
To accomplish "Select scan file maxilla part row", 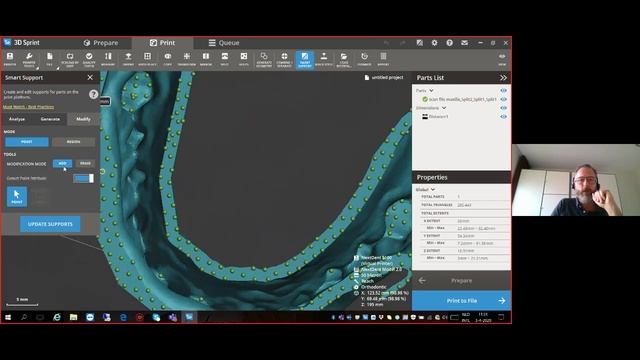I will (x=459, y=99).
